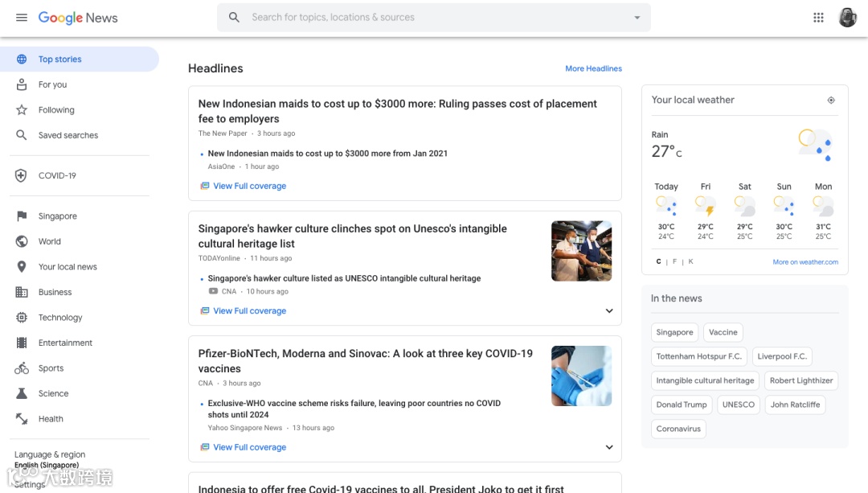868x493 pixels.
Task: Open More Headlines link
Action: pyautogui.click(x=593, y=68)
